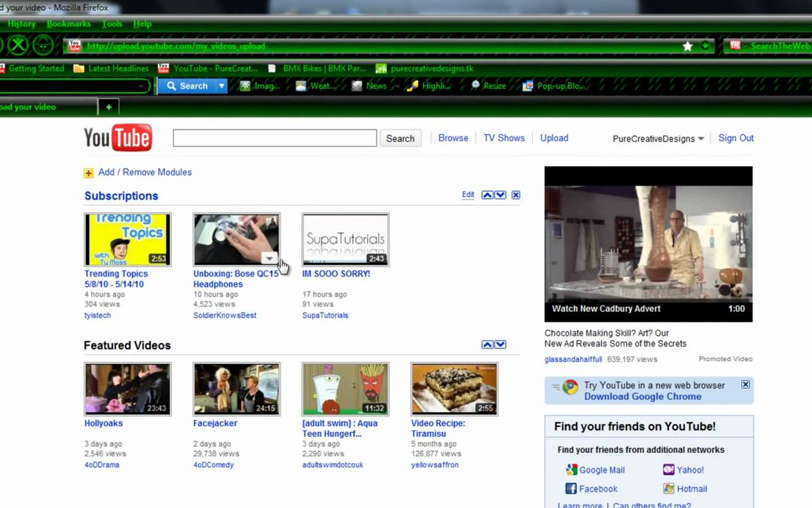
Task: Move Featured Videos module down
Action: (x=500, y=344)
